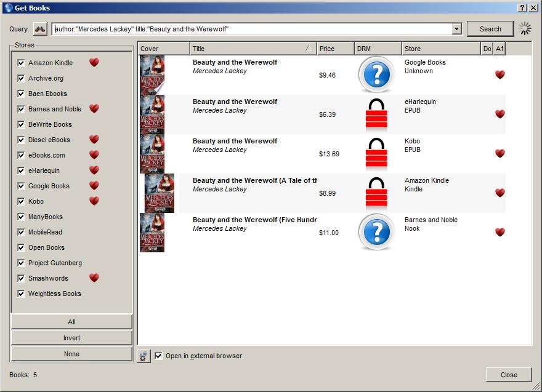Uncheck the ManyBooks store checkbox
The height and width of the screenshot is (392, 542).
pos(21,217)
